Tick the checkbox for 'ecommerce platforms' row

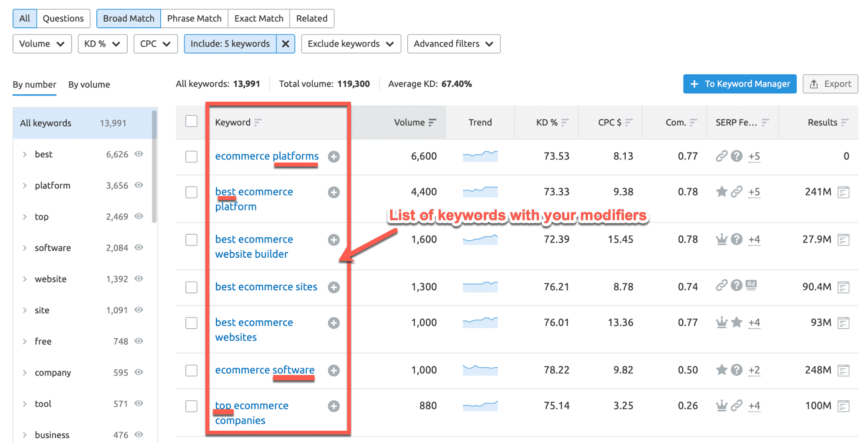click(191, 156)
